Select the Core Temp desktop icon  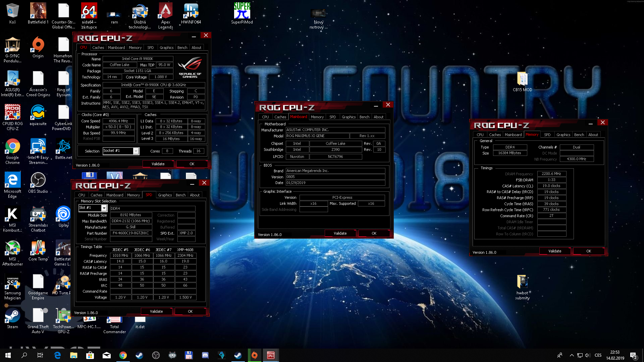click(38, 250)
